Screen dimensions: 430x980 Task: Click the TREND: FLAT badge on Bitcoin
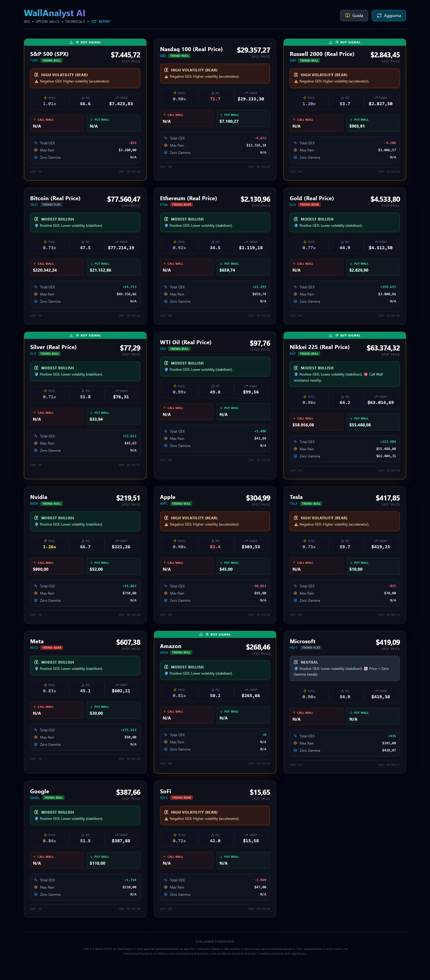point(51,205)
